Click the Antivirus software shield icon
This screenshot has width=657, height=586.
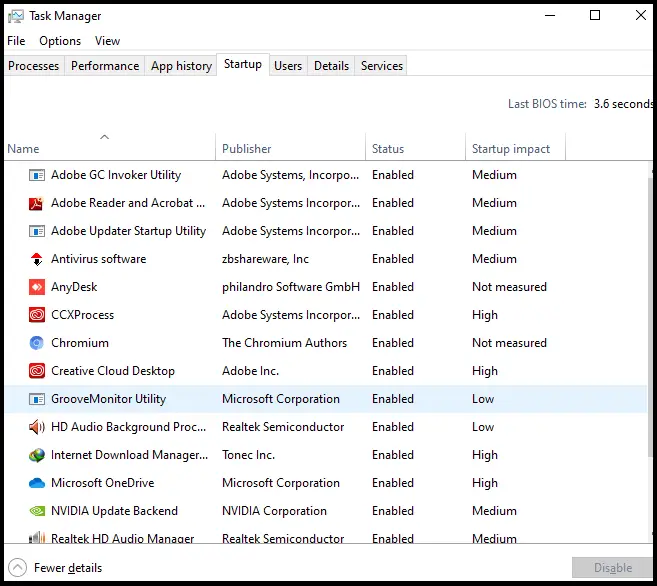click(37, 259)
